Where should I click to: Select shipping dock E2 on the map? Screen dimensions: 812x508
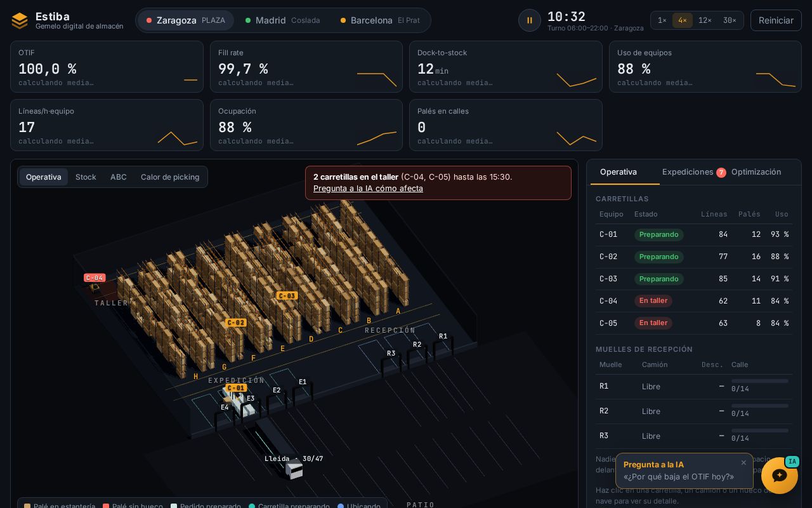point(277,391)
